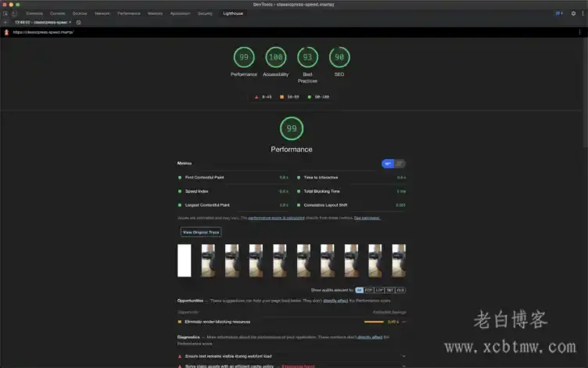This screenshot has height=368, width=588.
Task: Click the first blank filmstrip thumbnail
Action: (185, 260)
